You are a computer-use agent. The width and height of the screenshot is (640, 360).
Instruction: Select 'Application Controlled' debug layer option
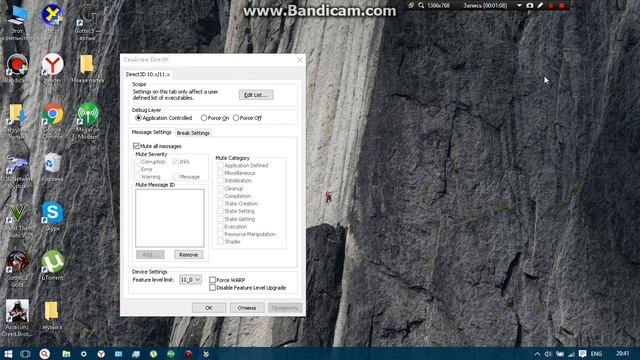(x=138, y=118)
